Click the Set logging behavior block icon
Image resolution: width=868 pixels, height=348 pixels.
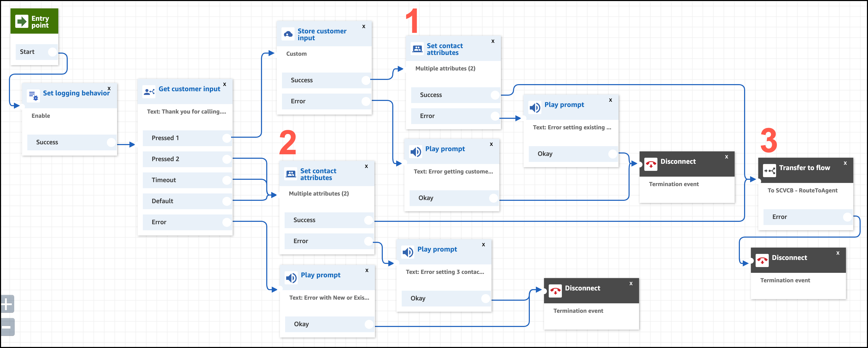[33, 96]
